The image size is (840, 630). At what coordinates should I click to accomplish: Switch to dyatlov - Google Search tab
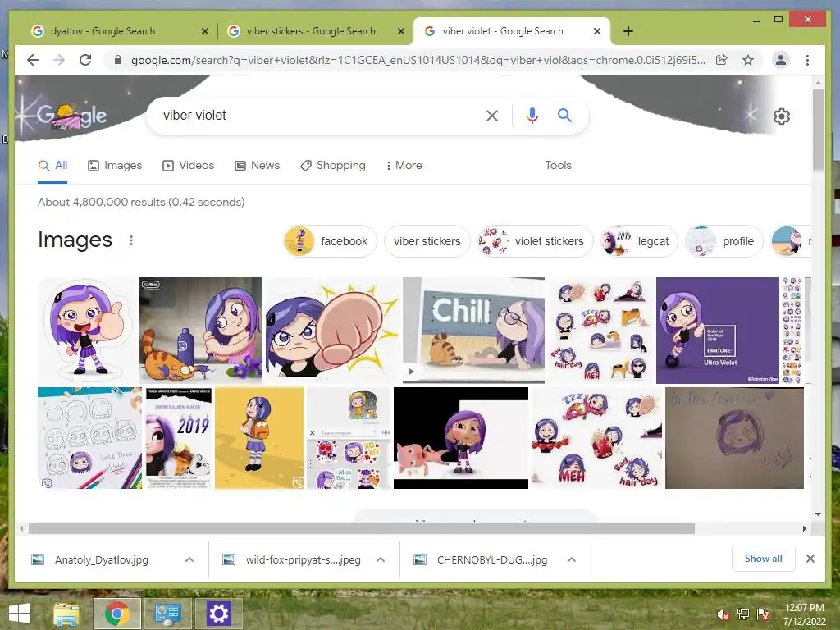tap(103, 31)
